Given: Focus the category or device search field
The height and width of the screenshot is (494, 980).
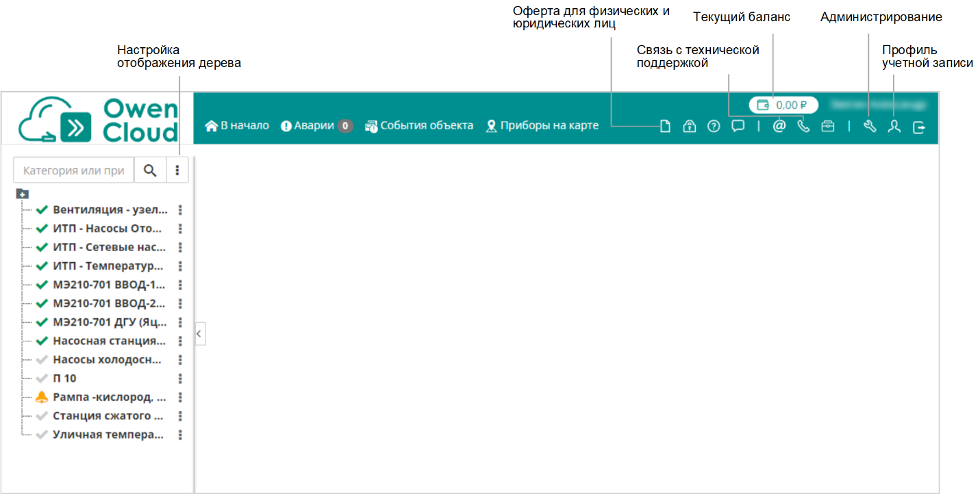Looking at the screenshot, I should pyautogui.click(x=73, y=170).
